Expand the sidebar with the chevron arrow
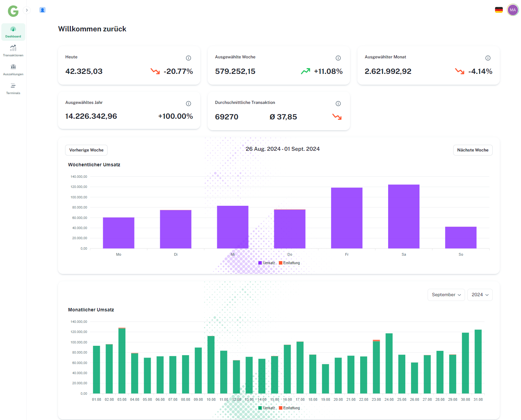521x420 pixels. (27, 10)
